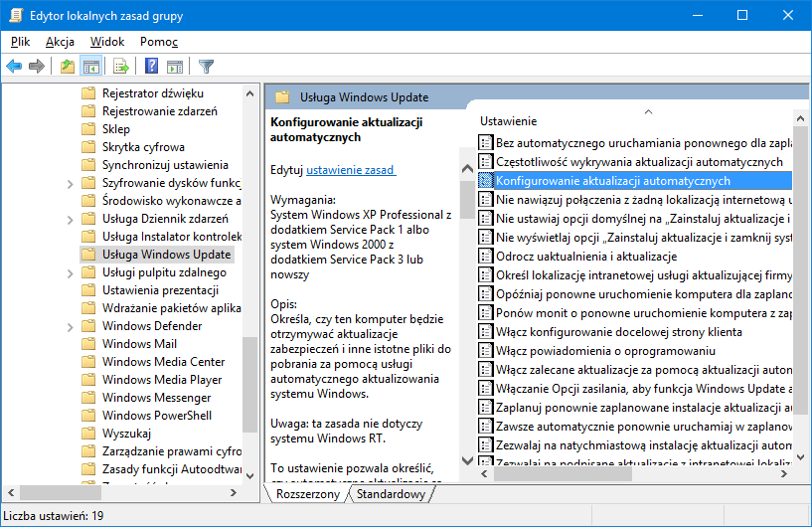
Task: Click the Export list toolbar icon
Action: 120,67
